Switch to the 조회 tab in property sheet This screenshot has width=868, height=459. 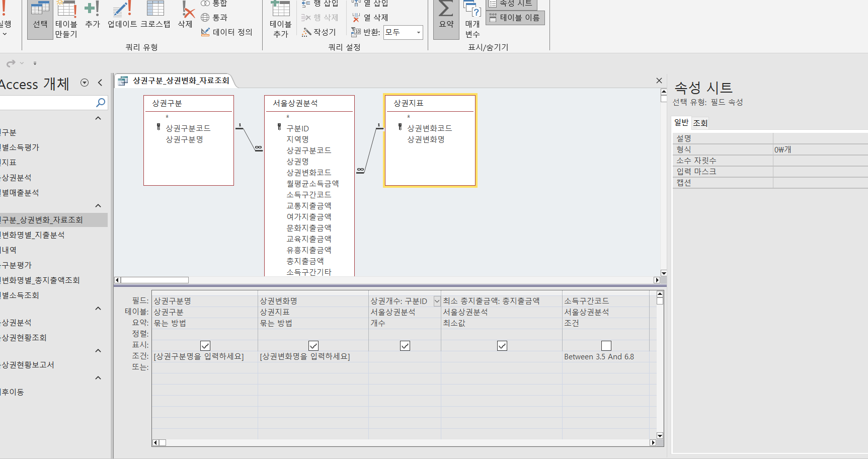point(700,123)
